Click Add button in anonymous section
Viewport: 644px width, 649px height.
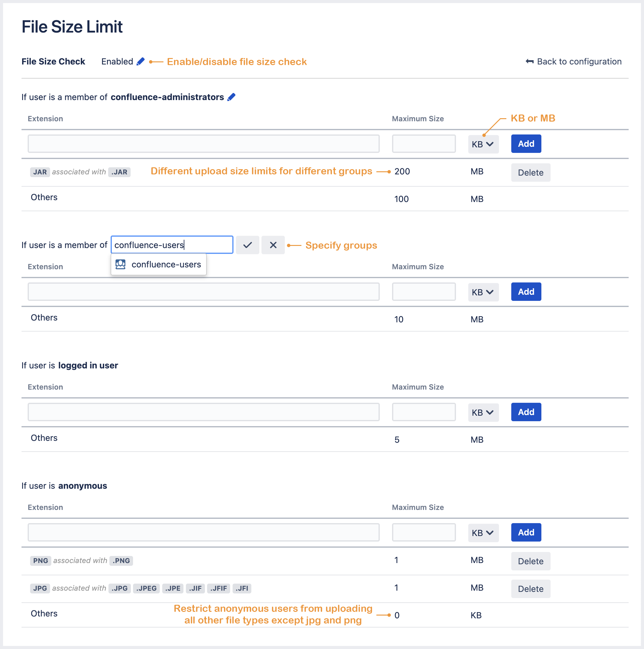click(526, 532)
